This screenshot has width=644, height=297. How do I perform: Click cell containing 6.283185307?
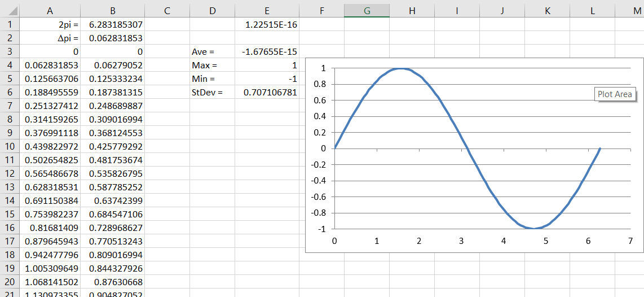[x=113, y=25]
